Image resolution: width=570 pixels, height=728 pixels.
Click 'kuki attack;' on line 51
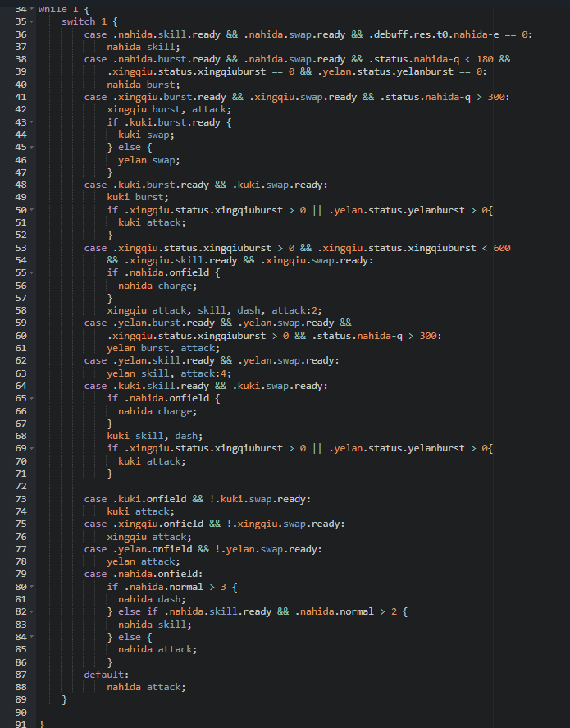tap(152, 222)
